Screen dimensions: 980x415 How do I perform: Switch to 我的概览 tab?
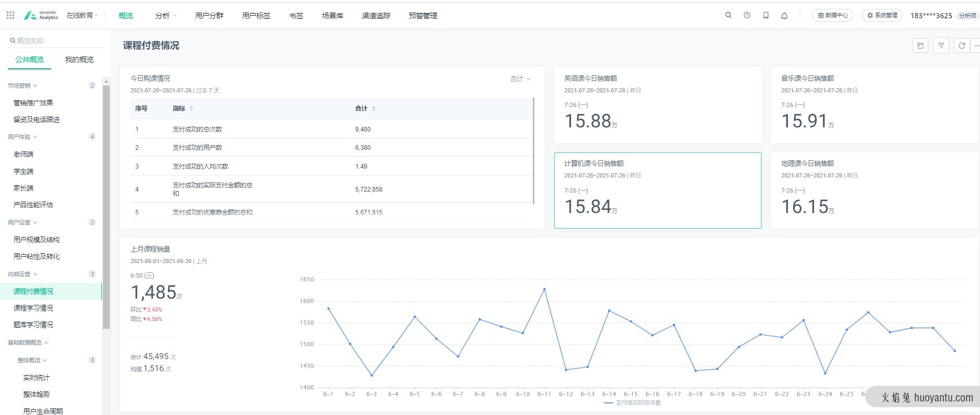click(79, 60)
